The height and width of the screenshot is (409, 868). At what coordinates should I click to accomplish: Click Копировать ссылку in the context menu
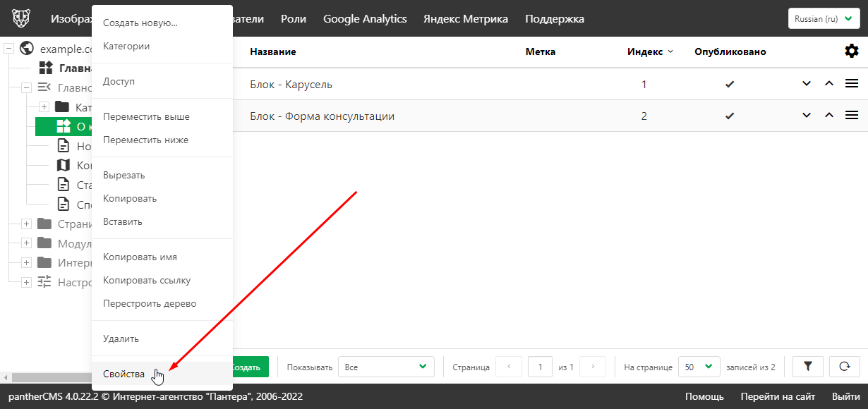147,280
